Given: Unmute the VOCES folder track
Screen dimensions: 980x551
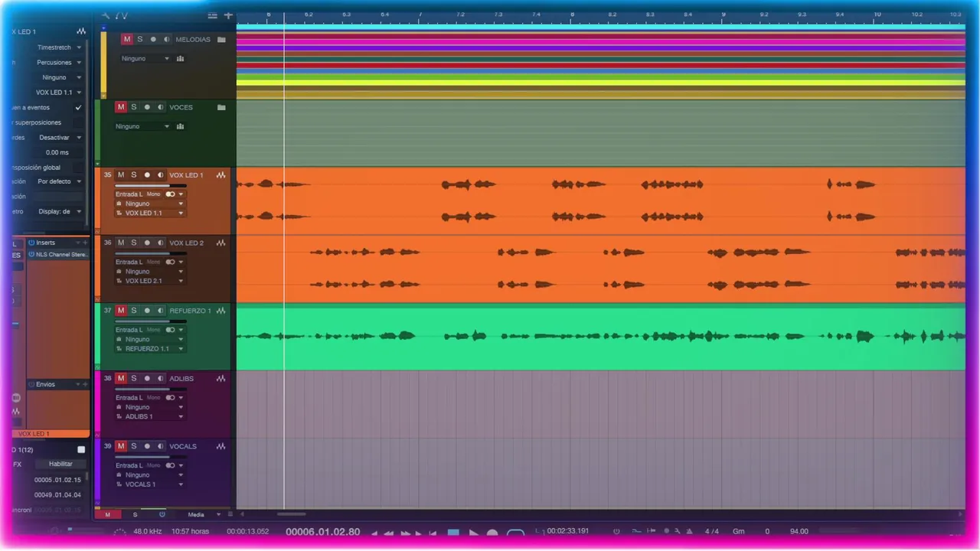Looking at the screenshot, I should click(x=120, y=107).
